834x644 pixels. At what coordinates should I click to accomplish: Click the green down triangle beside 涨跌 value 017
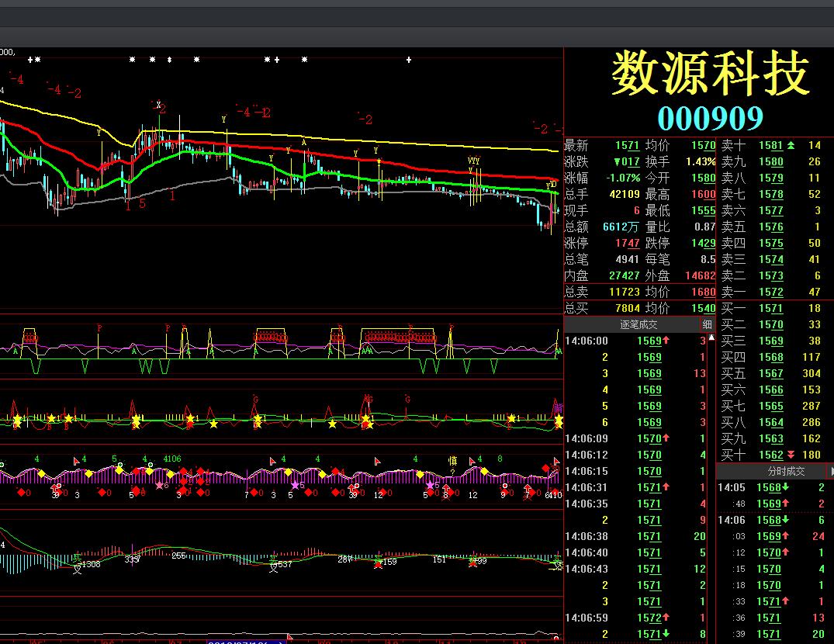click(617, 161)
